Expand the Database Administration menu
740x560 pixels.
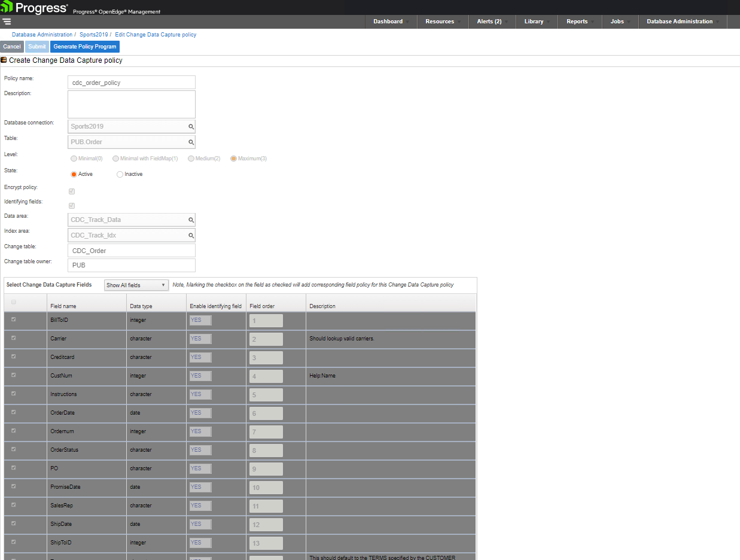click(x=683, y=22)
